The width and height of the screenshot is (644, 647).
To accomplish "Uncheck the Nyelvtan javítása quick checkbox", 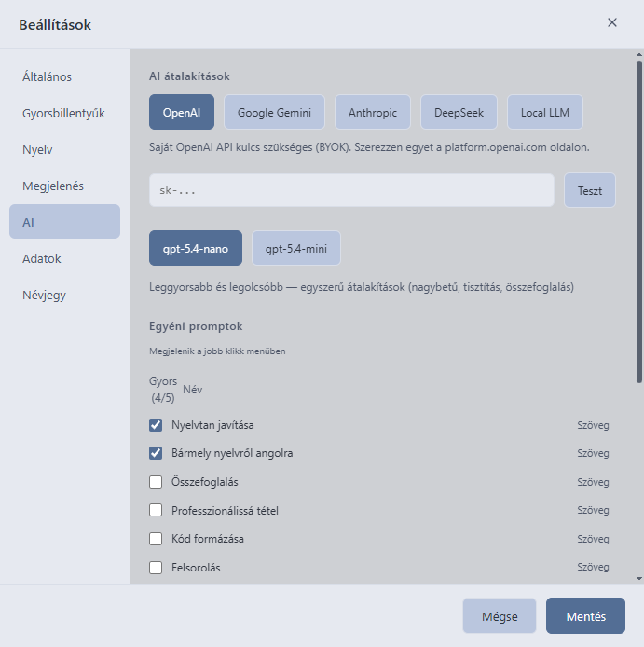I will [x=156, y=424].
